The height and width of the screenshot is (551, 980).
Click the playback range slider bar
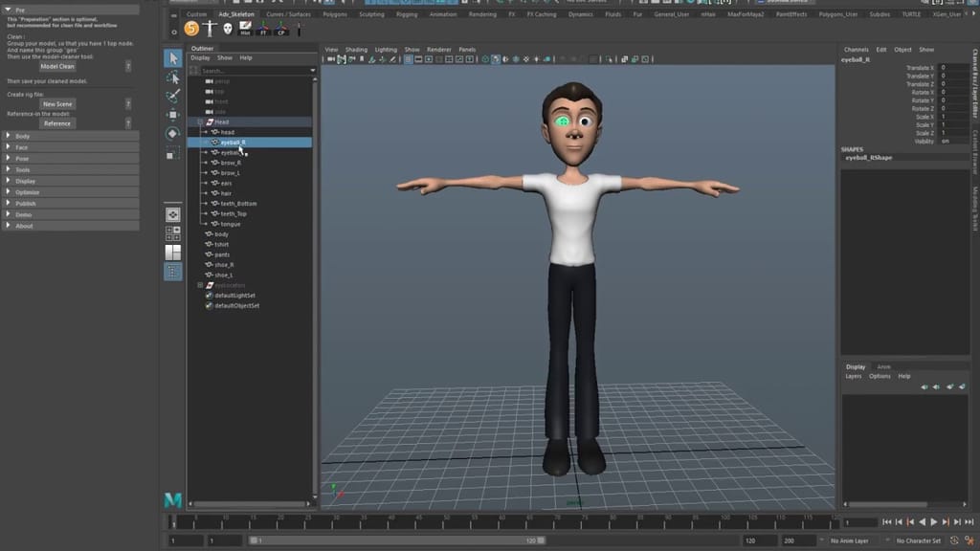[397, 540]
